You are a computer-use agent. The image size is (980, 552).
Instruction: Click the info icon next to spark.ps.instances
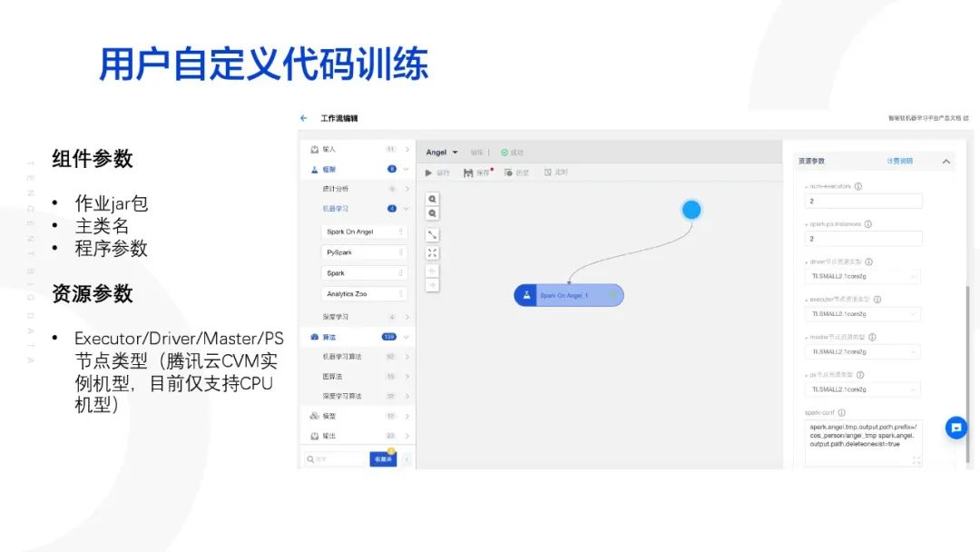coord(868,224)
